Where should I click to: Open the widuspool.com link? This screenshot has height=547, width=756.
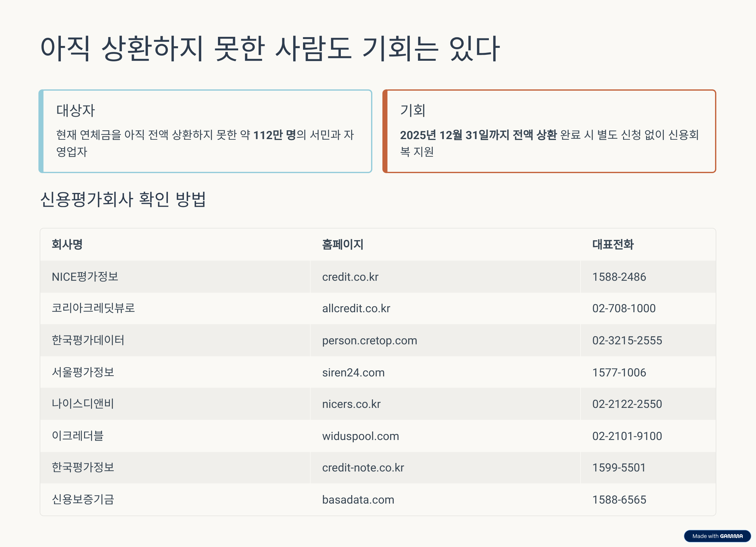(360, 436)
